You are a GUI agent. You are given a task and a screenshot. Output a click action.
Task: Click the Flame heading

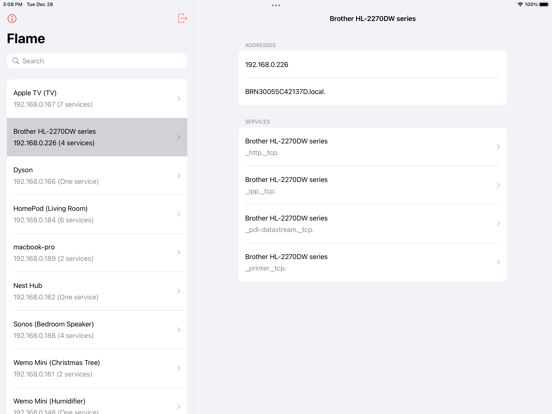(26, 39)
